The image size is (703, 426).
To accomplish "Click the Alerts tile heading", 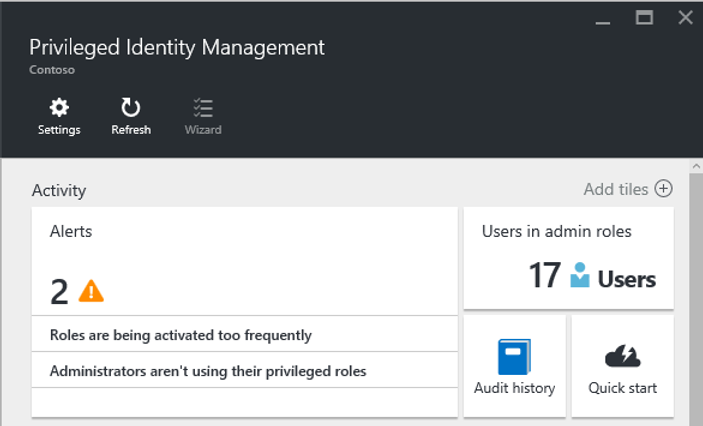I will [71, 231].
